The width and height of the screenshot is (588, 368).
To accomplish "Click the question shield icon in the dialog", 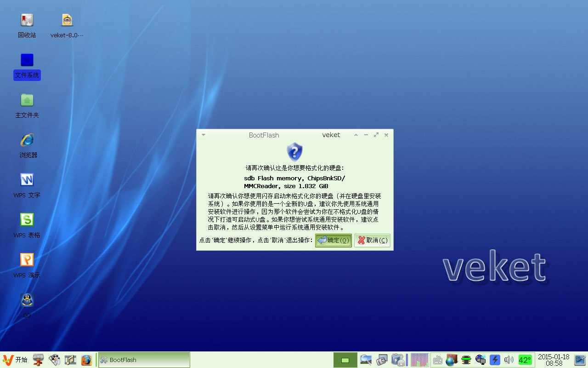I will 294,151.
